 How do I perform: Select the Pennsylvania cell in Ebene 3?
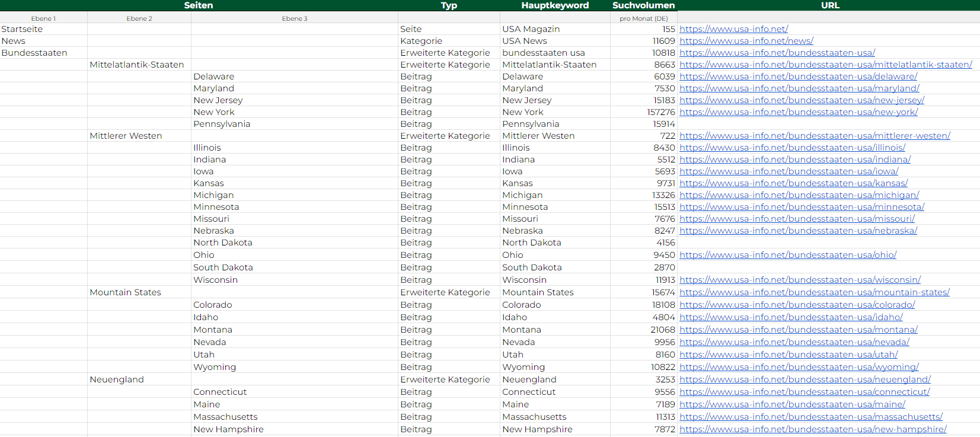coord(295,124)
